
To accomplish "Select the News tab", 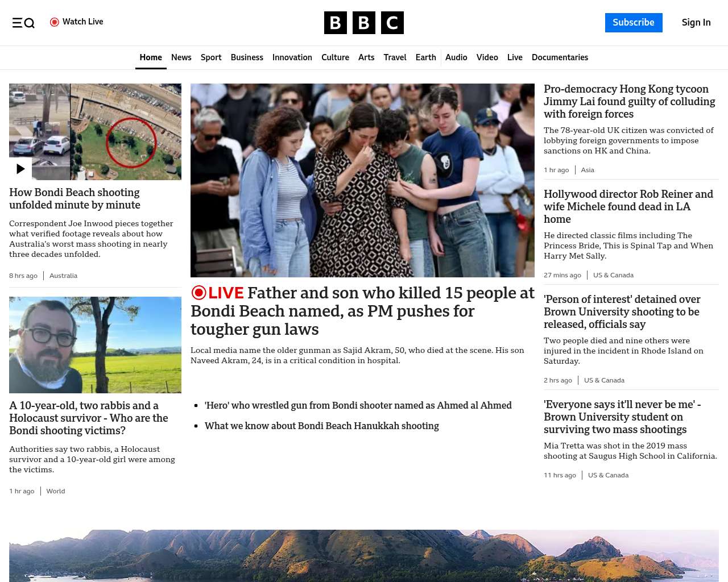I will click(181, 57).
